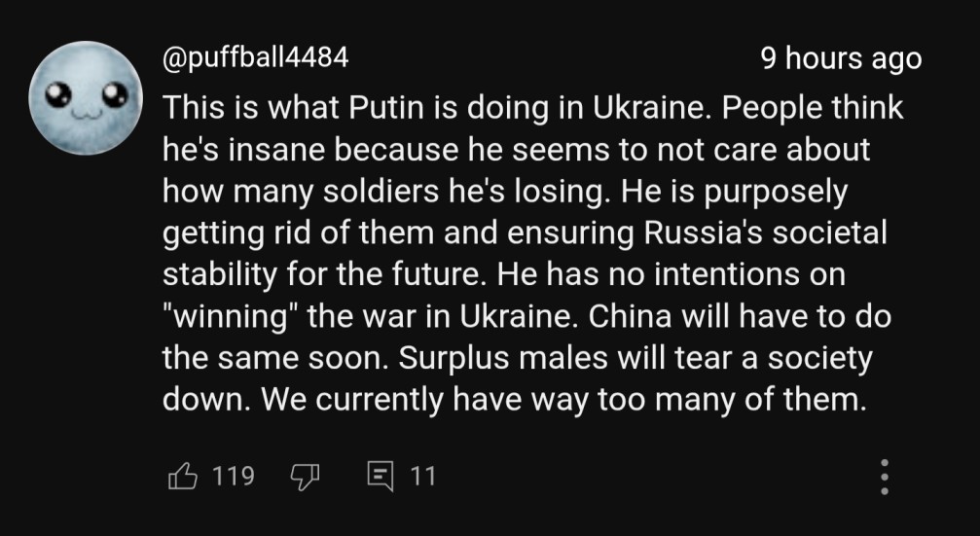This screenshot has height=536, width=980.
Task: Dislike the comment with thumbs-down icon
Action: (x=305, y=477)
